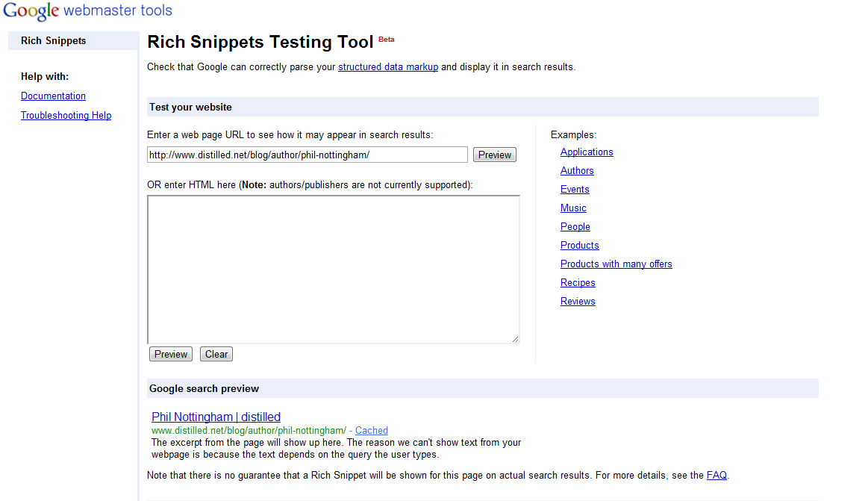868x501 pixels.
Task: Click the green www.distilled.net preview URL
Action: coord(249,431)
